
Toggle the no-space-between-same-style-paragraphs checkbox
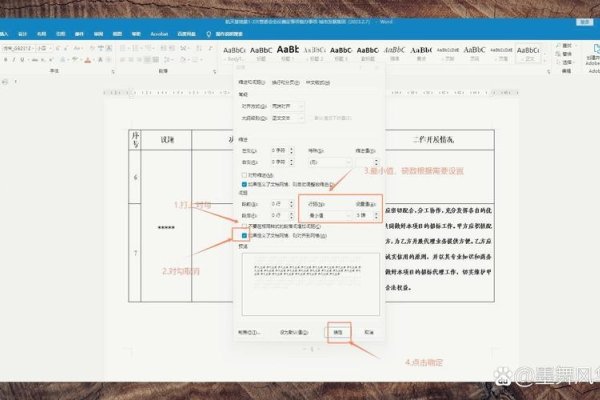pyautogui.click(x=244, y=226)
